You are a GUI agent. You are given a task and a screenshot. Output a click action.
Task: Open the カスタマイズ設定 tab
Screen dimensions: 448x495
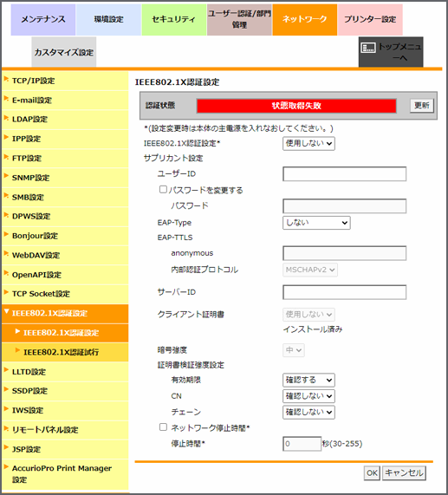point(64,52)
